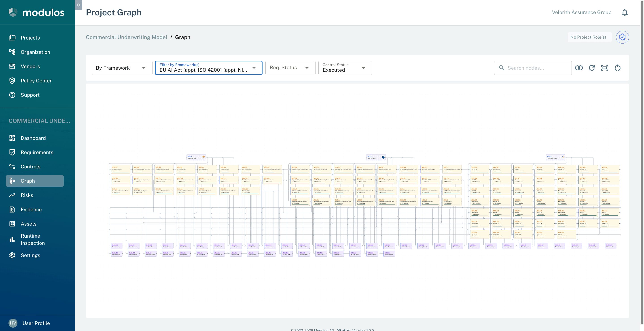
Task: Click the MRF-7 Accuracy (app) node
Action: [452, 201]
